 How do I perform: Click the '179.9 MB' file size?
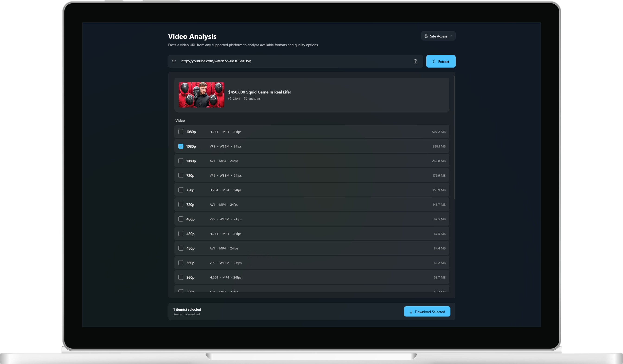(439, 175)
